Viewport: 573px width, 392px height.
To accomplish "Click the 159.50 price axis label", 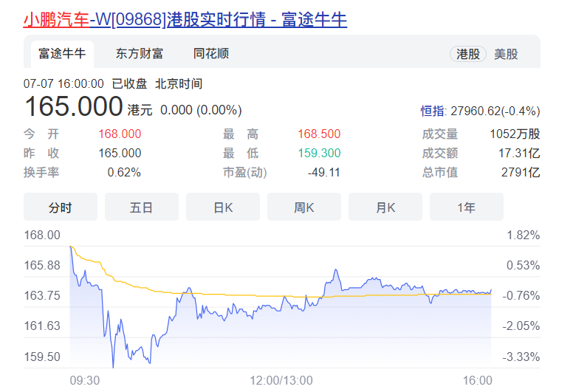I will tap(42, 357).
